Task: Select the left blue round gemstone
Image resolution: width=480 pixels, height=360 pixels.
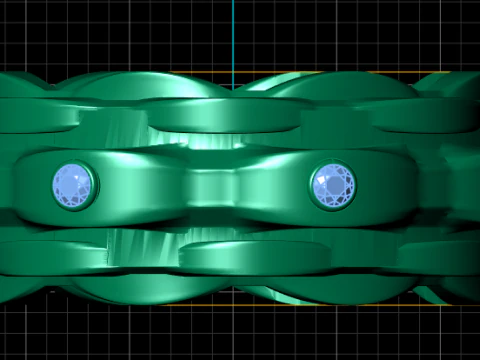Action: point(72,185)
